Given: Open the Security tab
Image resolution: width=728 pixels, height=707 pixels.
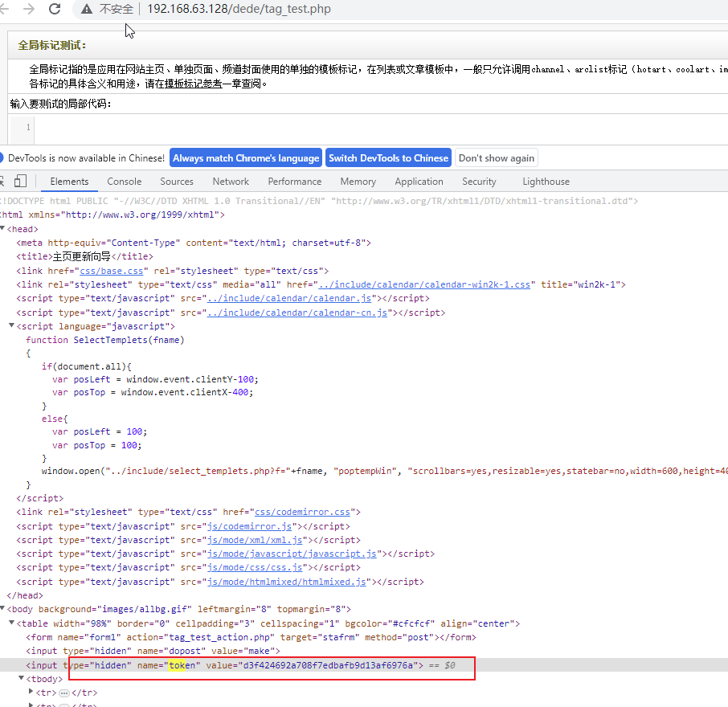Looking at the screenshot, I should pyautogui.click(x=479, y=182).
